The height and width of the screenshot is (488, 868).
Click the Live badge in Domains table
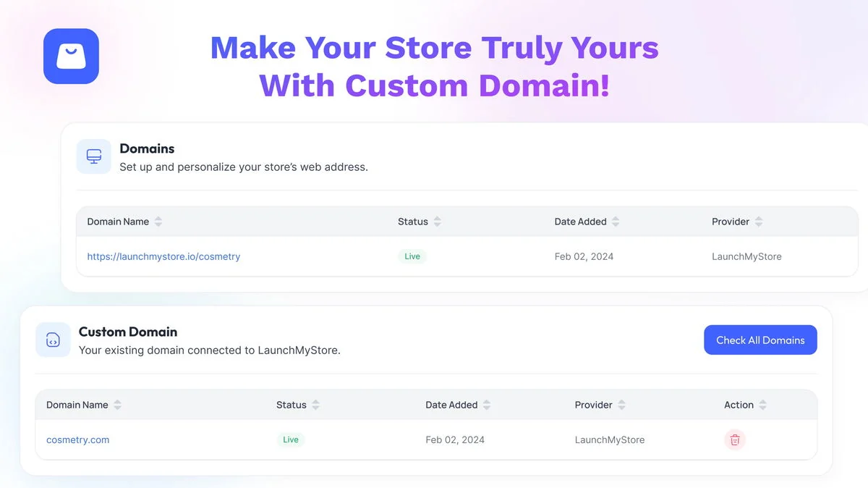pyautogui.click(x=412, y=256)
